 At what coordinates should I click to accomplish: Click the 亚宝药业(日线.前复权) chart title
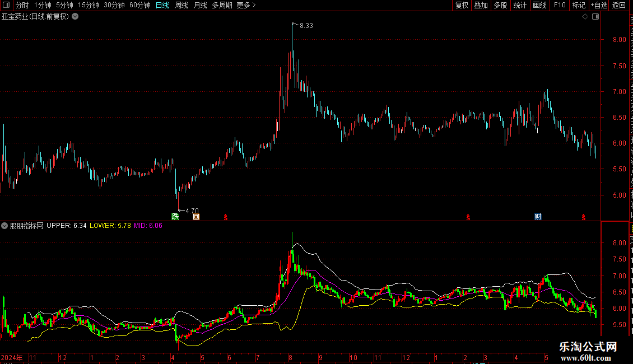tap(35, 17)
